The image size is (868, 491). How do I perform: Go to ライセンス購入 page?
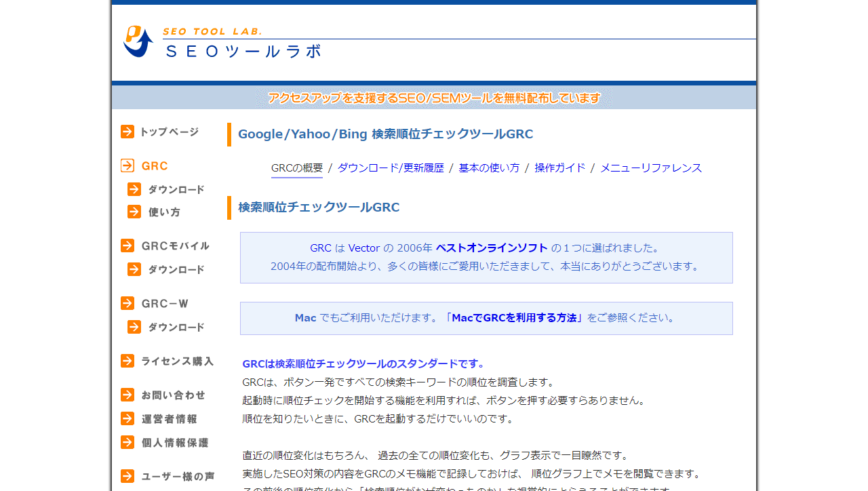(178, 361)
